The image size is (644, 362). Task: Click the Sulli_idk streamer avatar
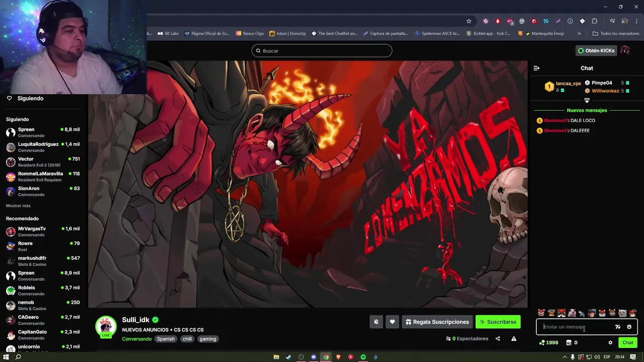[x=106, y=327]
